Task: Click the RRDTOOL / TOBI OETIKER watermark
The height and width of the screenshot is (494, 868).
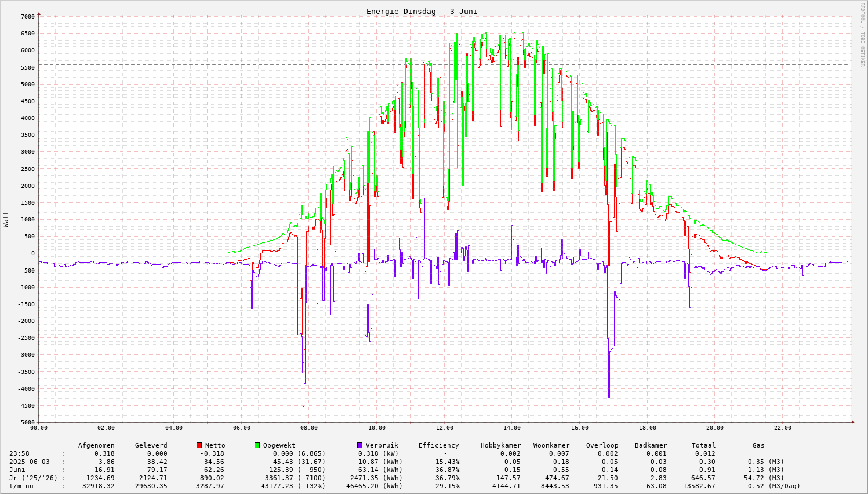Action: coord(862,35)
